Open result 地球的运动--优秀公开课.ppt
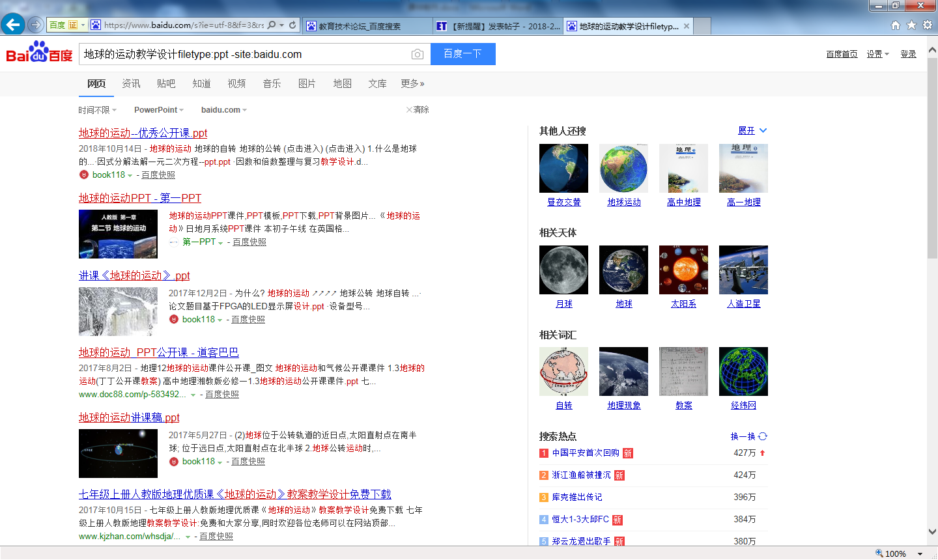938x560 pixels. 143,133
